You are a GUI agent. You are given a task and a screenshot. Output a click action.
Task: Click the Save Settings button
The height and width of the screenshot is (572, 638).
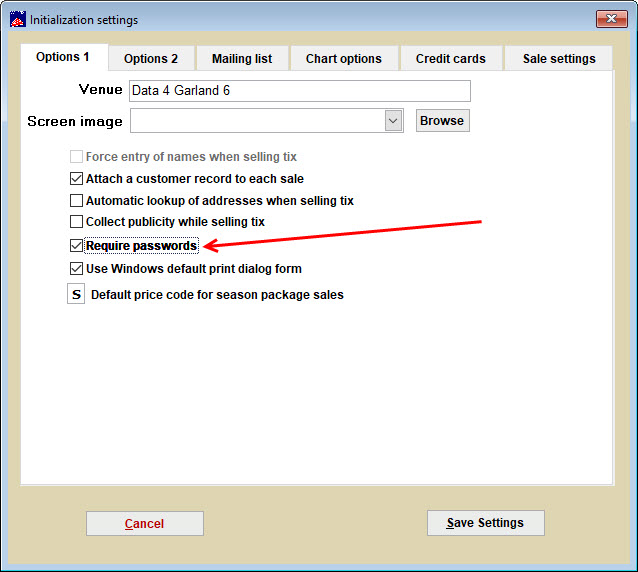485,523
